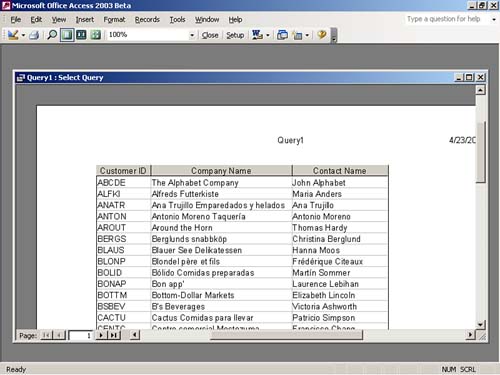Click the 'Query1' report title text
Screen dimensions: 500x375
click(x=290, y=140)
